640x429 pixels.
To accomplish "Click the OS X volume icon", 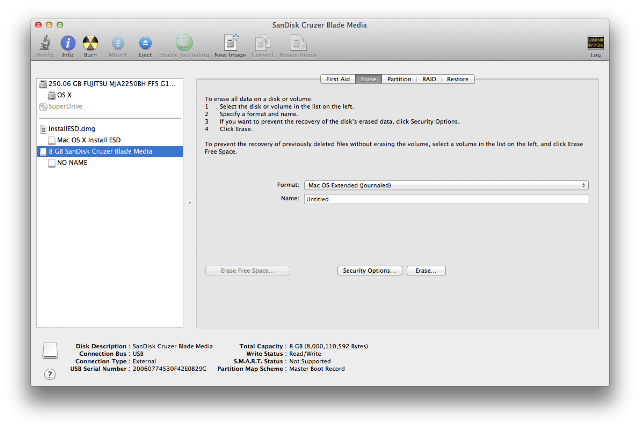I will 51,95.
